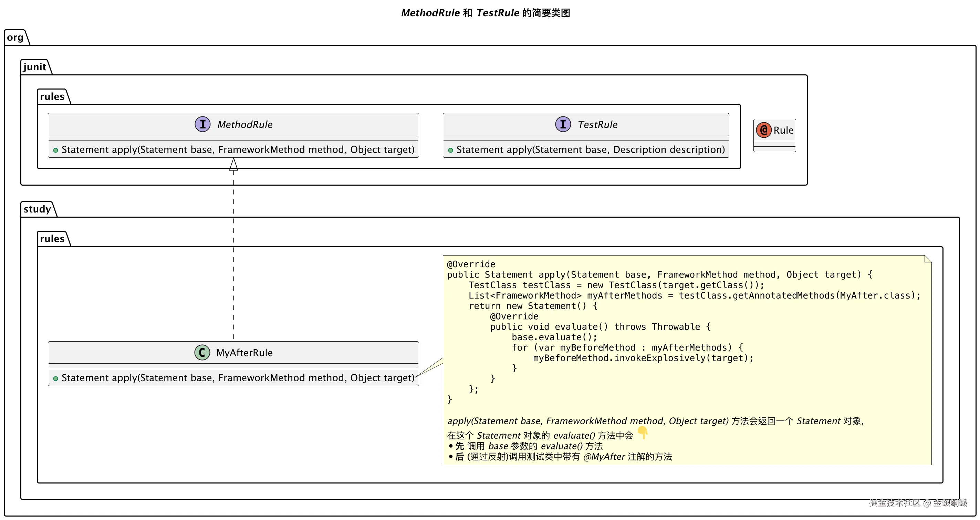Image resolution: width=980 pixels, height=520 pixels.
Task: Click green public dot in TestRule method
Action: pos(450,150)
